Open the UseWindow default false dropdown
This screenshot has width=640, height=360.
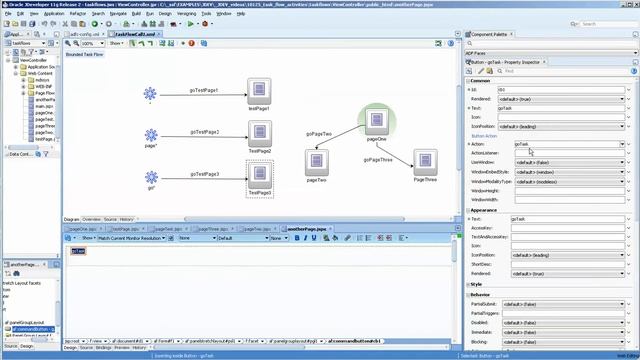[622, 162]
